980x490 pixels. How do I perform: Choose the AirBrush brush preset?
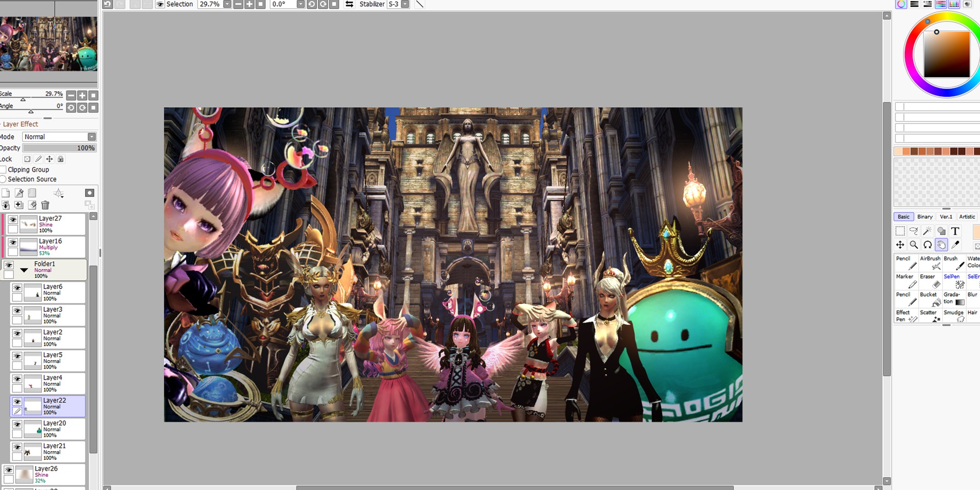(x=930, y=263)
